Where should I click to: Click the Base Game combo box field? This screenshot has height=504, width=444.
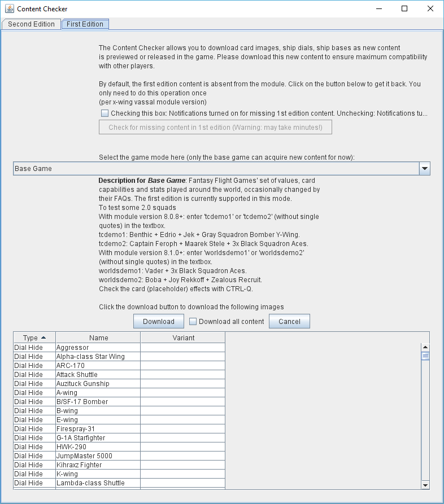coord(216,168)
